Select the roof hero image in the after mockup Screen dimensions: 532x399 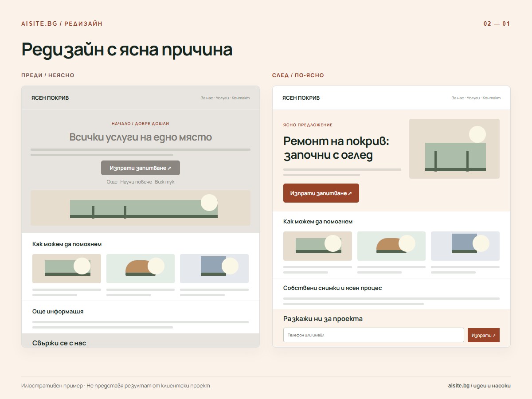point(454,149)
